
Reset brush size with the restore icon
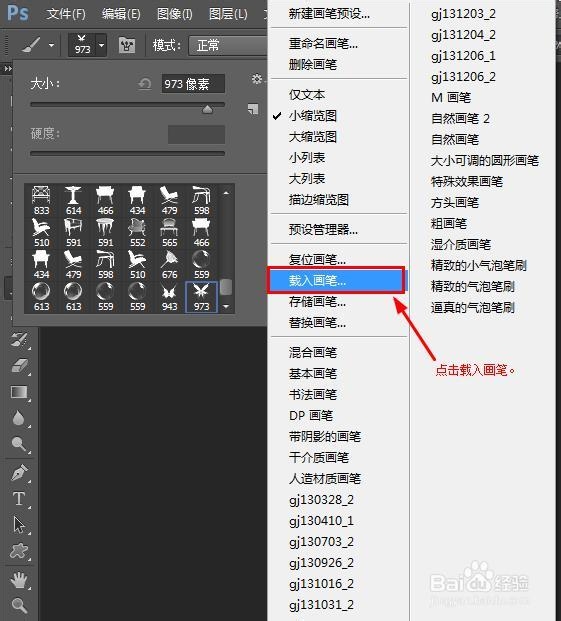(145, 84)
